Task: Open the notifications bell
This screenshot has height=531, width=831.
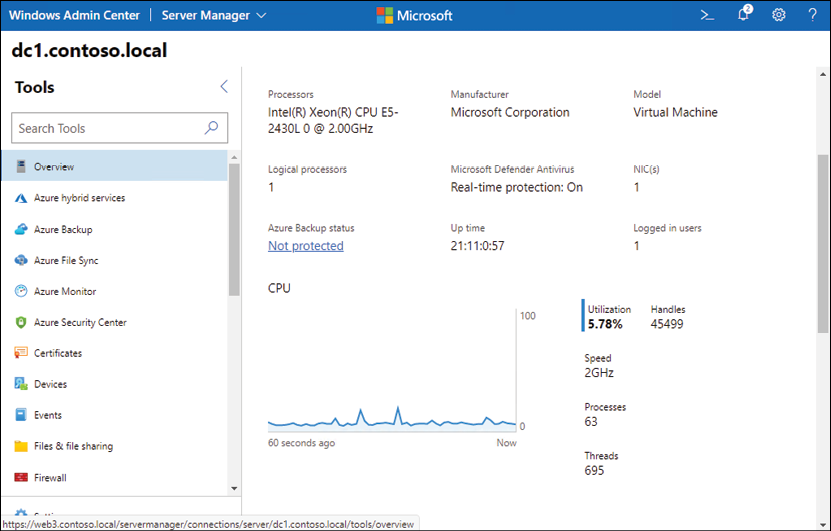Action: (745, 14)
